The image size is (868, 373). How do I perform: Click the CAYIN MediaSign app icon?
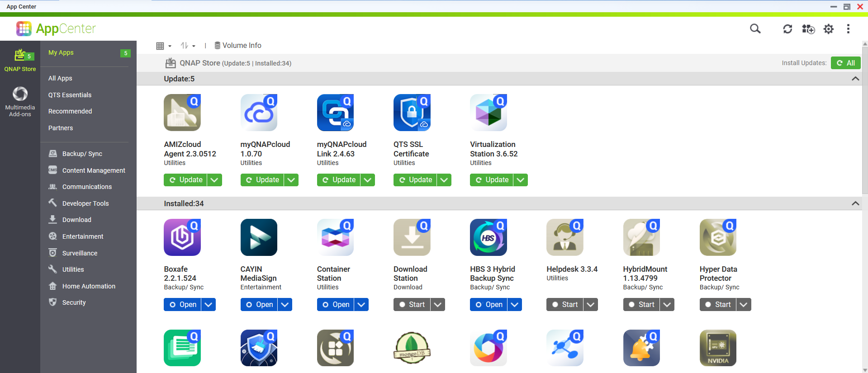[x=259, y=237]
